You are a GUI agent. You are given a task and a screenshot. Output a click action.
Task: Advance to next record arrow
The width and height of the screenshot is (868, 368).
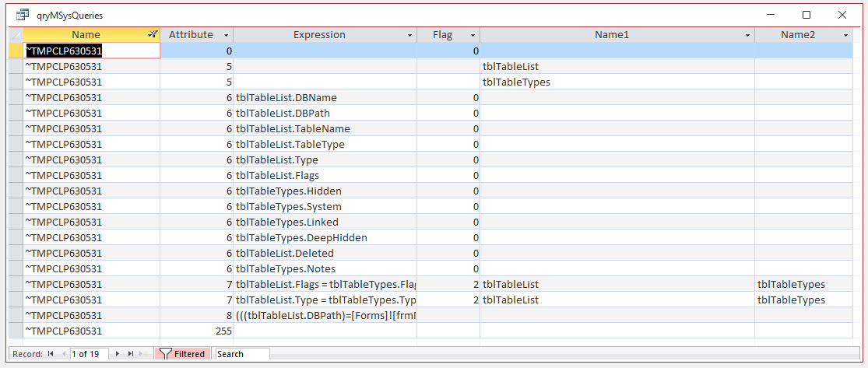[x=117, y=354]
